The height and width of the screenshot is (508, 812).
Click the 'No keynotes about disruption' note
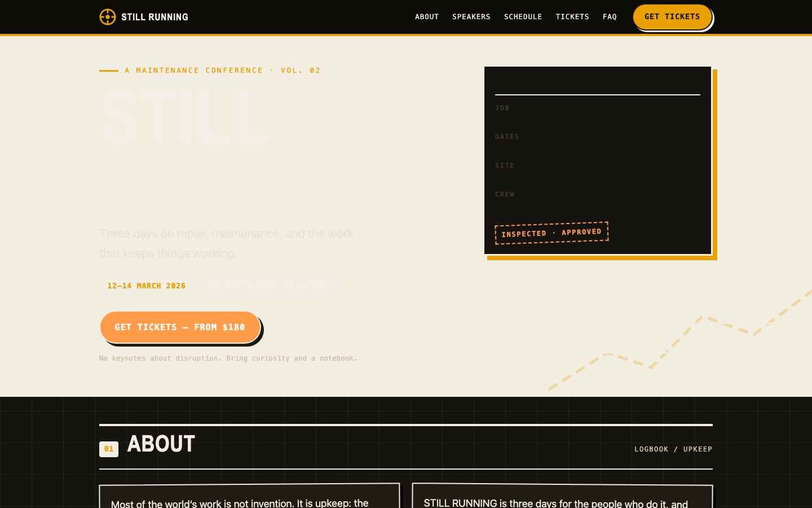[228, 358]
